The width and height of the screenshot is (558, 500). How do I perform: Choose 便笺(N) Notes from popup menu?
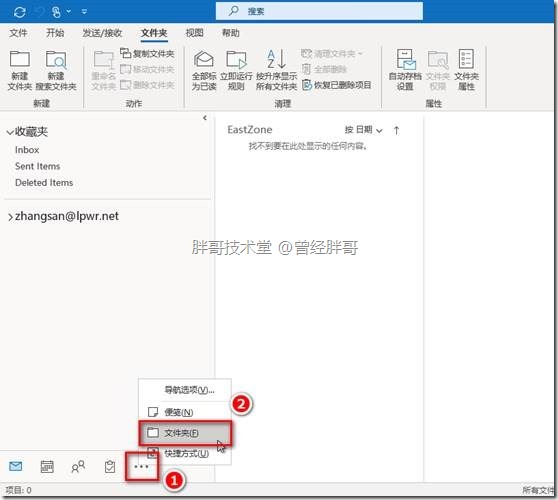[185, 412]
